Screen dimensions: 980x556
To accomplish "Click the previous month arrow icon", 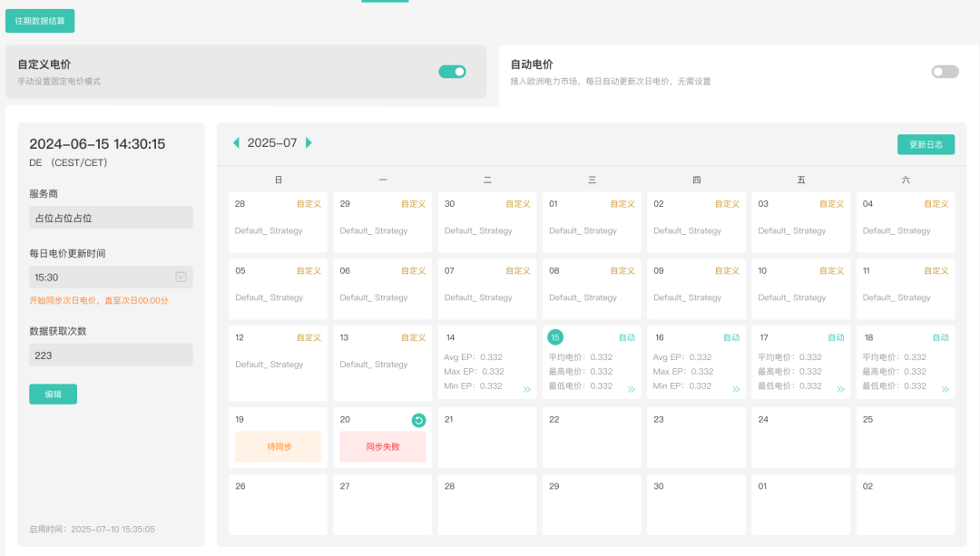I will 237,143.
